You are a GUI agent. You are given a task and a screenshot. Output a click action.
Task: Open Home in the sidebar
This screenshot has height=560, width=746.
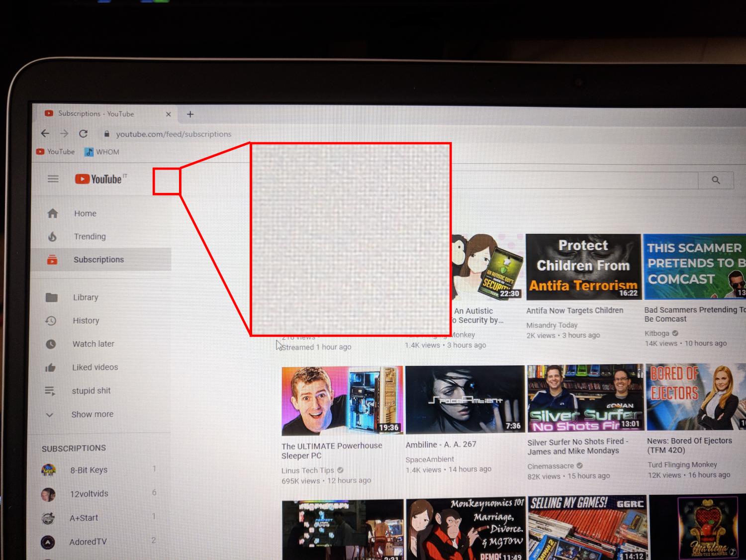pos(85,213)
